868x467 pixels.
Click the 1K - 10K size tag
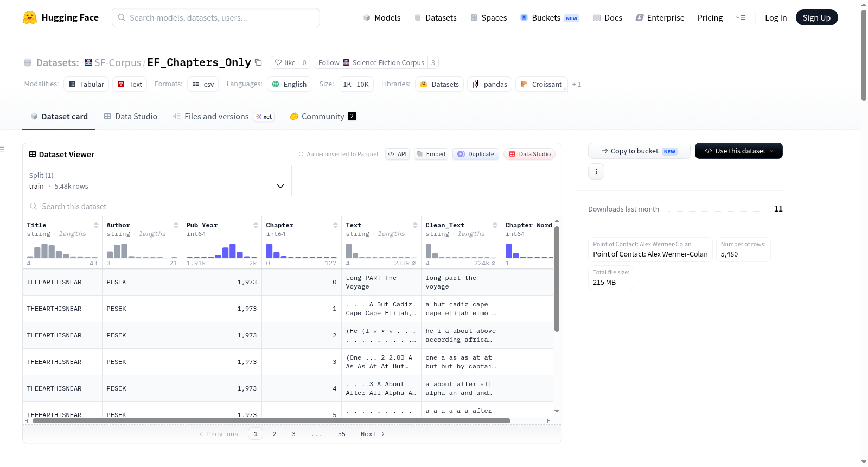click(x=356, y=84)
